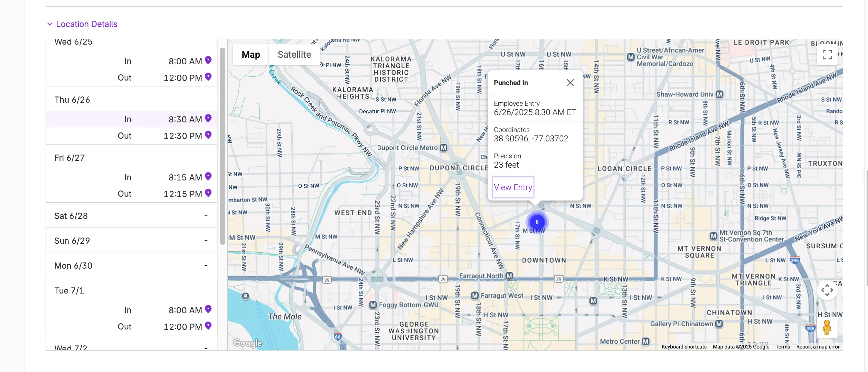Click location pin for Thu 6/26 12:30 PM Out

tap(208, 135)
